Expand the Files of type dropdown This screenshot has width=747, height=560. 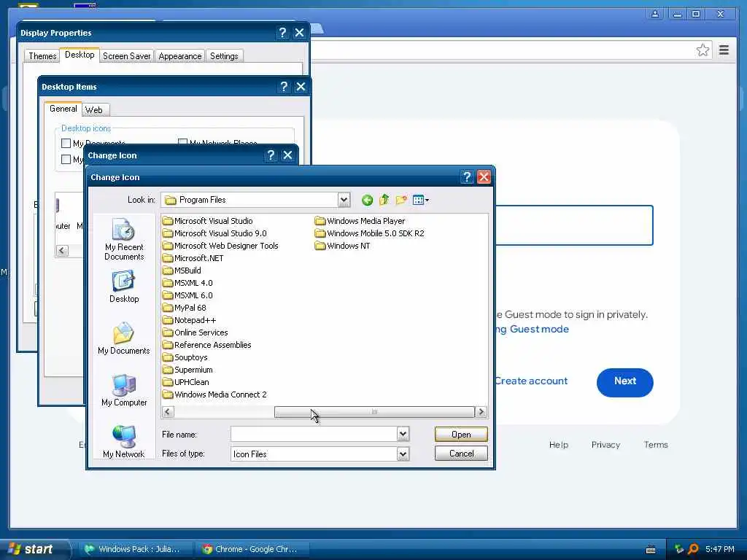403,454
